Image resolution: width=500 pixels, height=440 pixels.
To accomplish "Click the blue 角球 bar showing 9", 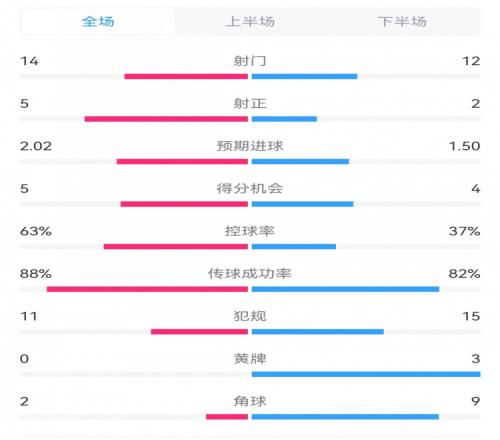I will 345,417.
